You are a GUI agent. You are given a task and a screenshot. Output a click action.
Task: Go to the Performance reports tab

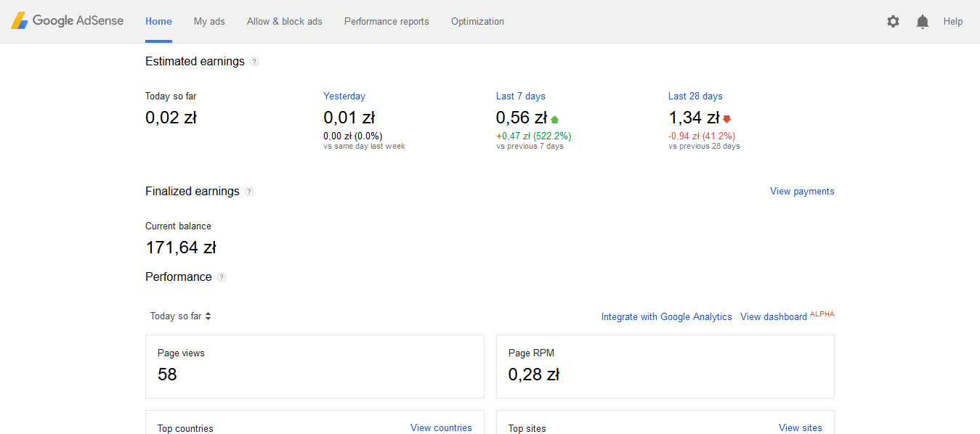click(x=386, y=22)
